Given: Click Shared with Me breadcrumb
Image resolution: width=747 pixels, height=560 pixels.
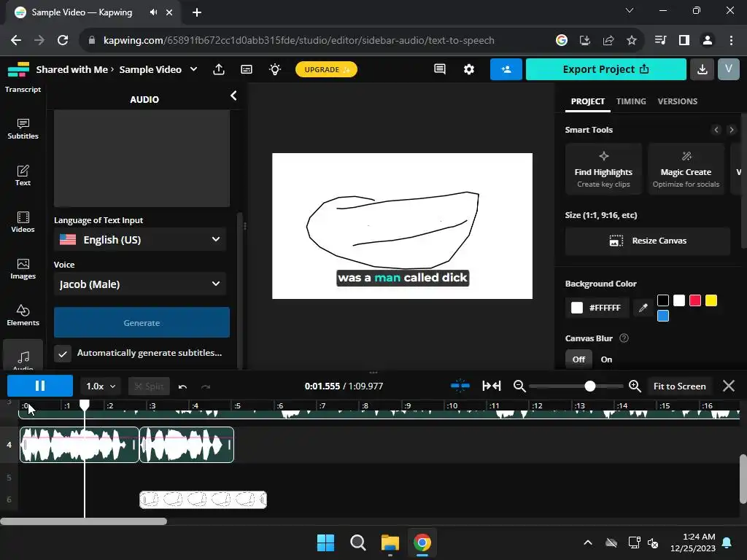Looking at the screenshot, I should pos(72,69).
